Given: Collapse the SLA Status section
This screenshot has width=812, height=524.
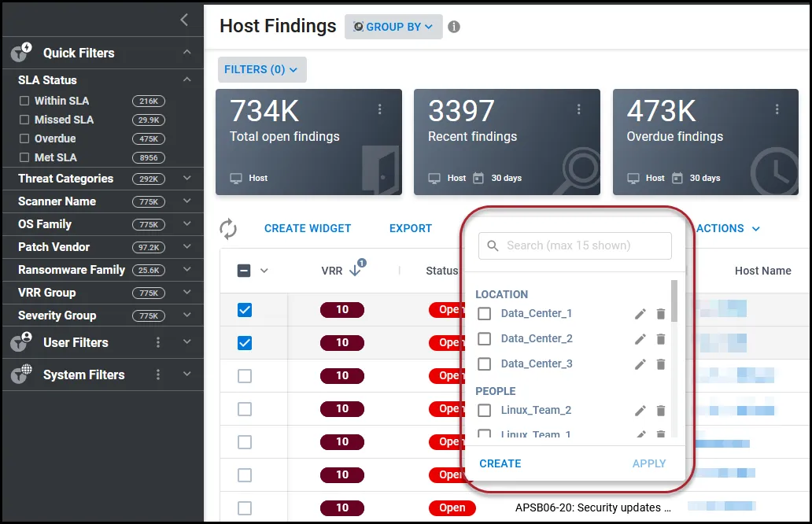Looking at the screenshot, I should (187, 79).
